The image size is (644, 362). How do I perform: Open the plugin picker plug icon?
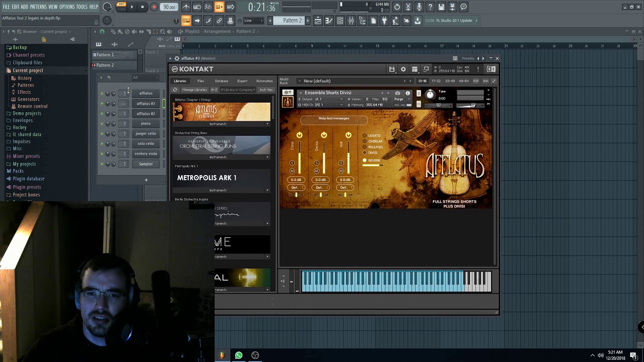pos(384,21)
